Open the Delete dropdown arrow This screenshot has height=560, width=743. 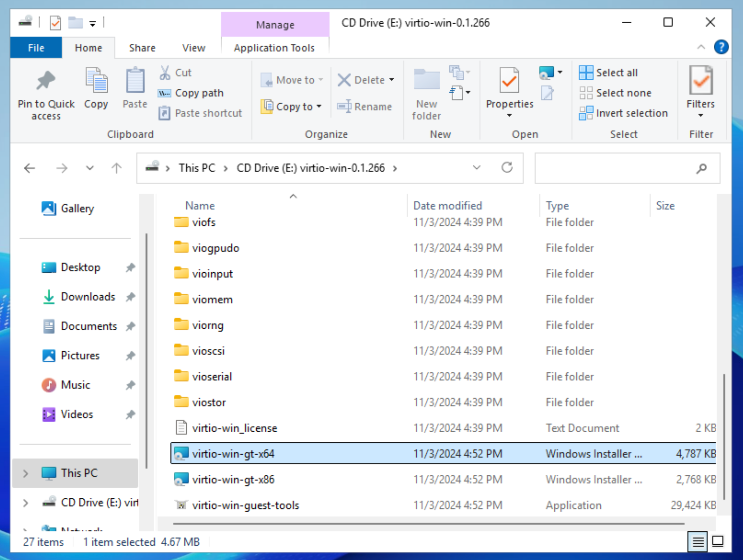point(392,80)
